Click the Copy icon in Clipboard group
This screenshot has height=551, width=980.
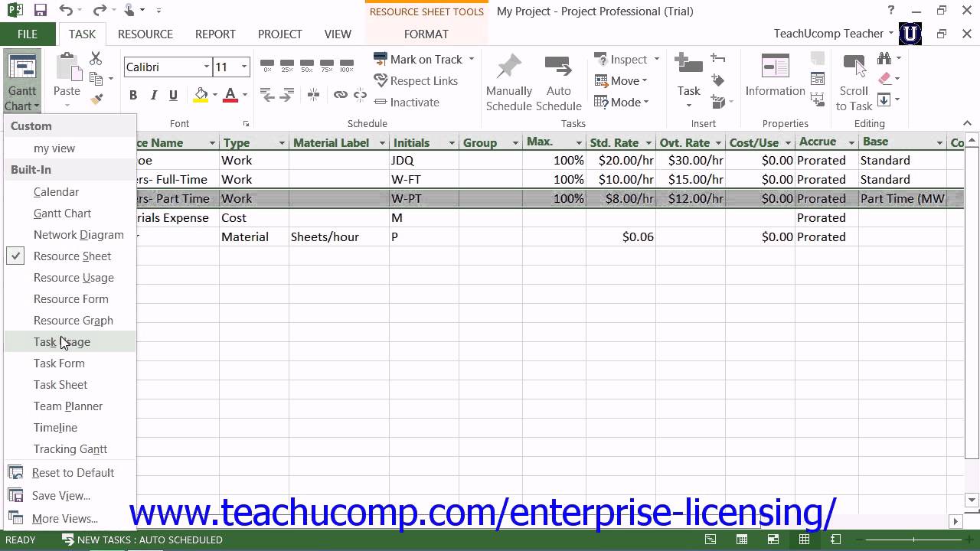tap(96, 79)
